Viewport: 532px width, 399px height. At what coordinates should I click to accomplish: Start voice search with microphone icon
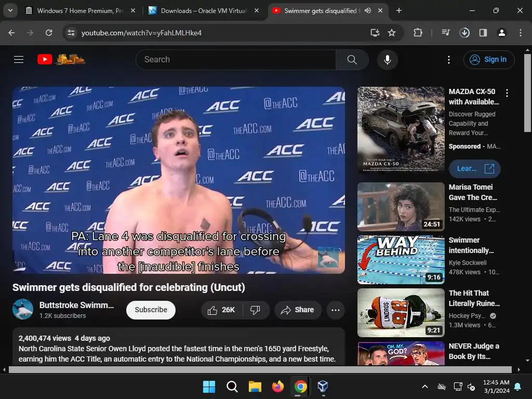coord(387,60)
